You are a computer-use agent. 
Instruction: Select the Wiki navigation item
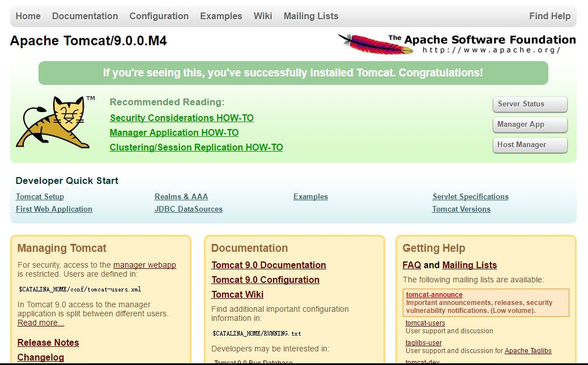pos(263,16)
